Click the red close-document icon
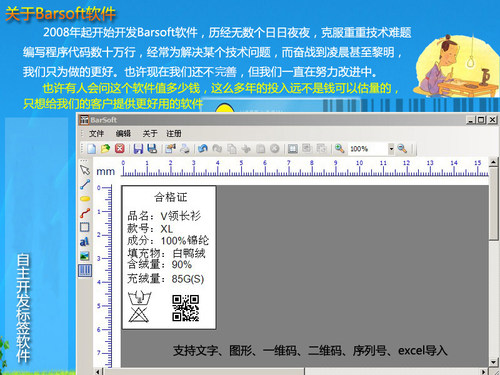500x375 pixels. point(120,148)
